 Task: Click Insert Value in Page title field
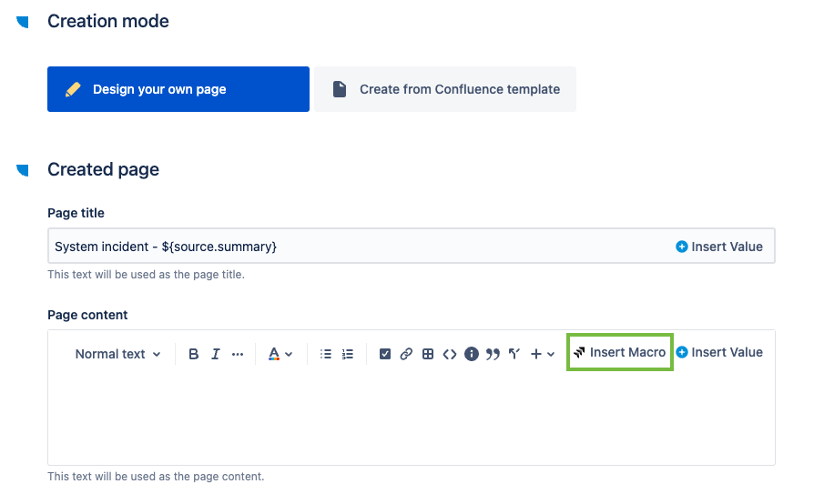pyautogui.click(x=719, y=247)
